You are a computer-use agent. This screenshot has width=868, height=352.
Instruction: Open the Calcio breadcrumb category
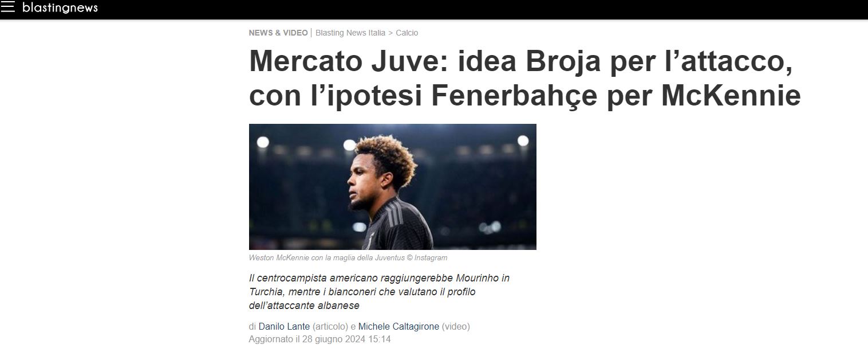[407, 33]
